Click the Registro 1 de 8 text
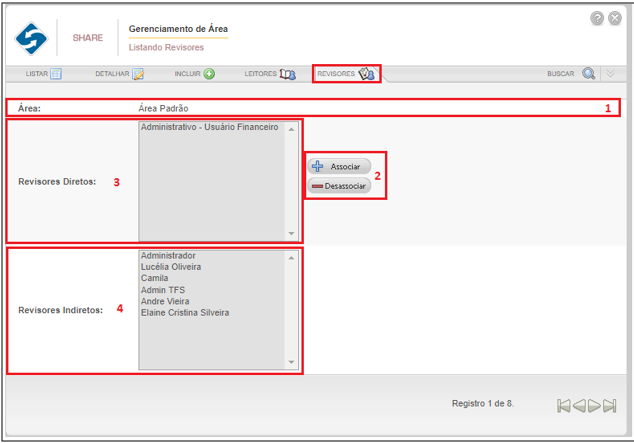Screen dimensions: 634x443 tap(483, 403)
